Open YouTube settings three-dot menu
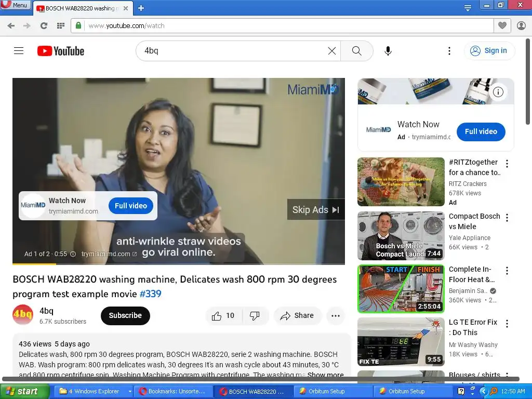 click(x=449, y=51)
